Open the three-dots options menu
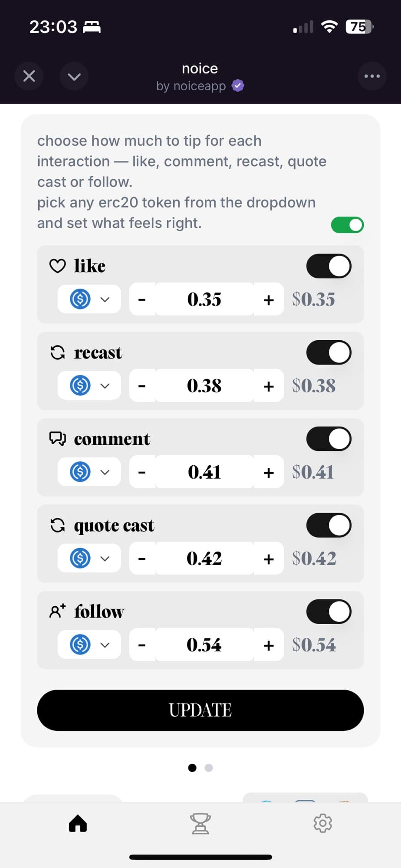This screenshot has width=401, height=868. tap(372, 76)
